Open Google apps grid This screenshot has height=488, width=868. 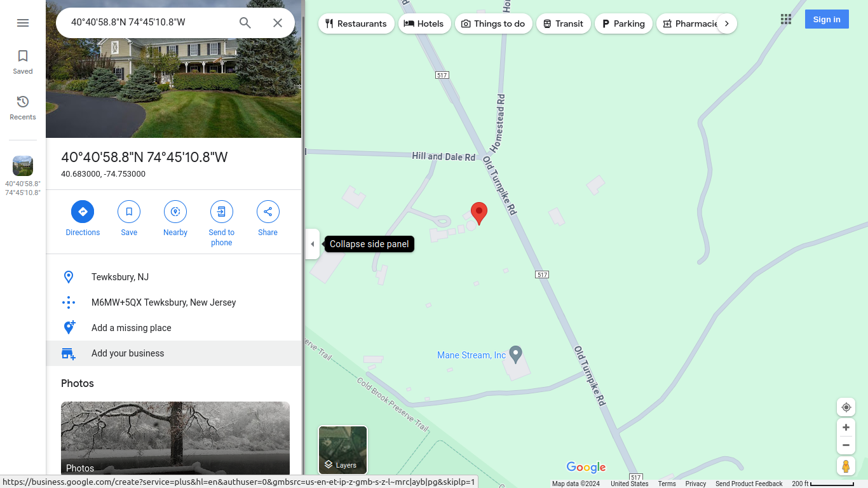pyautogui.click(x=786, y=19)
